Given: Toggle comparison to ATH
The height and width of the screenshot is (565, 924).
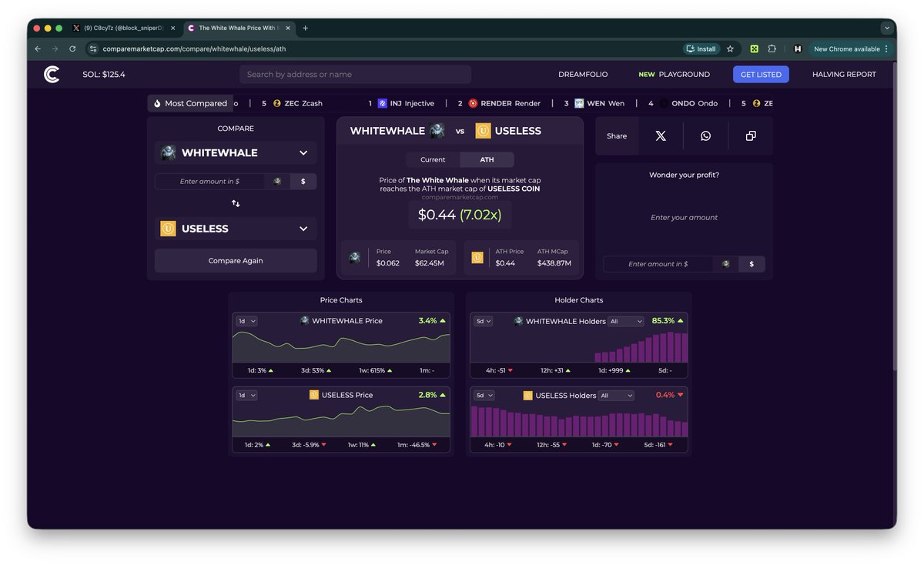Looking at the screenshot, I should click(487, 159).
